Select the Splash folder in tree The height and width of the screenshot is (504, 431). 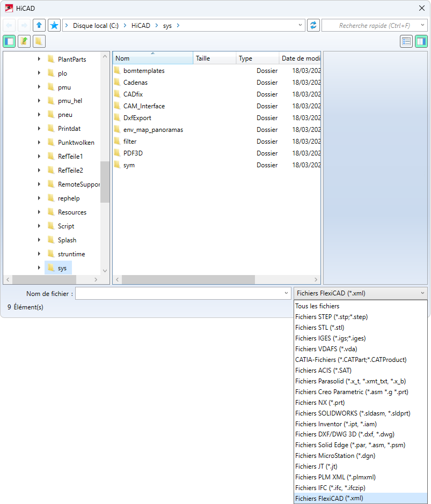(x=62, y=240)
